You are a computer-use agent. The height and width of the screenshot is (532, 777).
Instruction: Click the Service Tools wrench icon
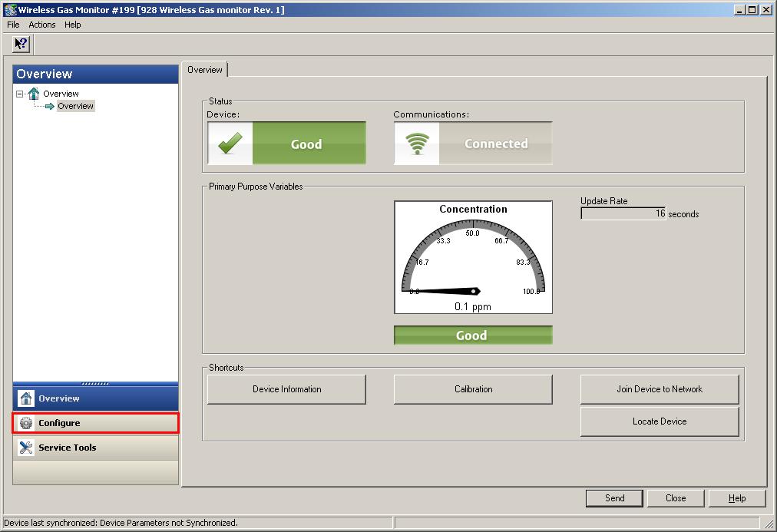point(26,448)
